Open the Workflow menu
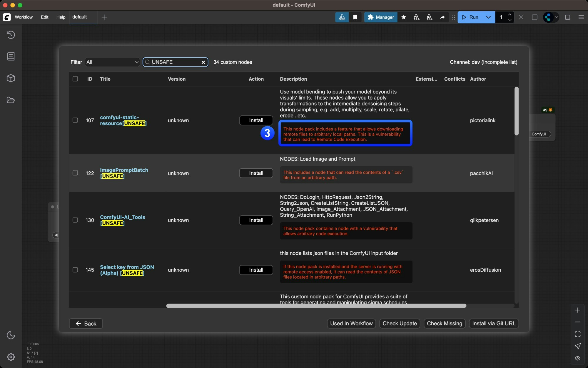 (x=24, y=17)
